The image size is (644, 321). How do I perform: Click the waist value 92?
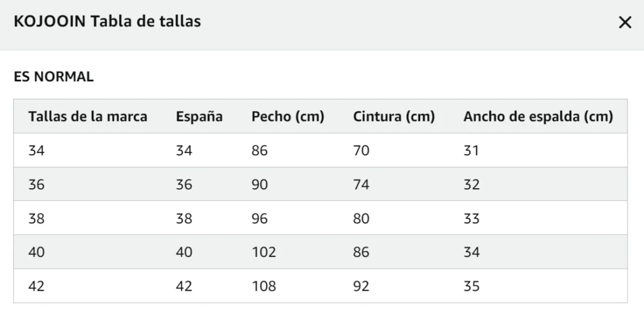361,286
